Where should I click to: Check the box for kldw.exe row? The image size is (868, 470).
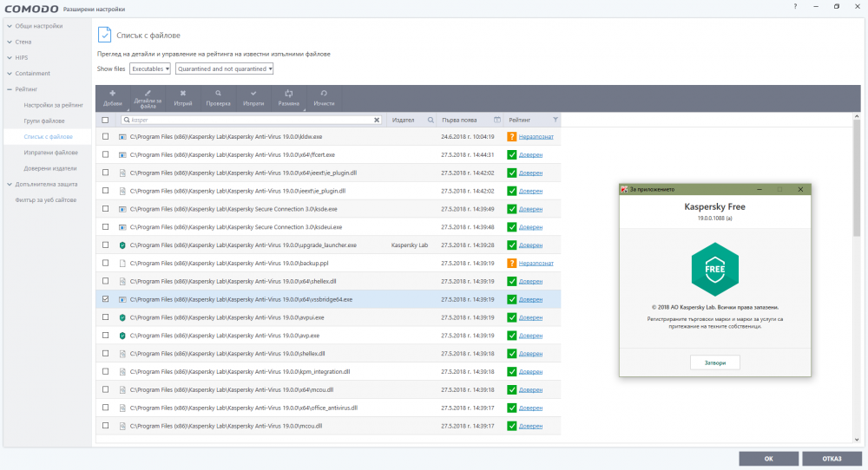coord(105,136)
